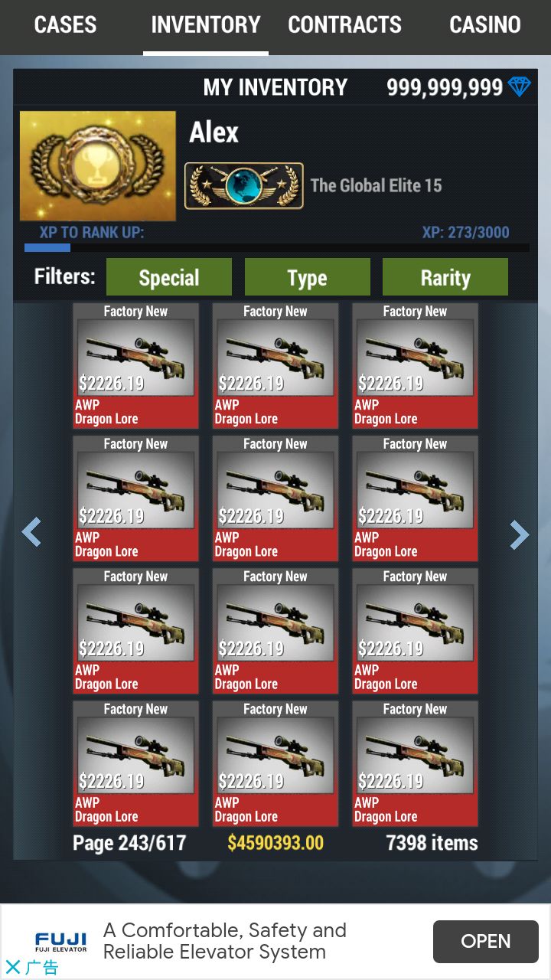The width and height of the screenshot is (551, 980).
Task: Select last AWP Dragon Lore in bottom row
Action: click(416, 763)
